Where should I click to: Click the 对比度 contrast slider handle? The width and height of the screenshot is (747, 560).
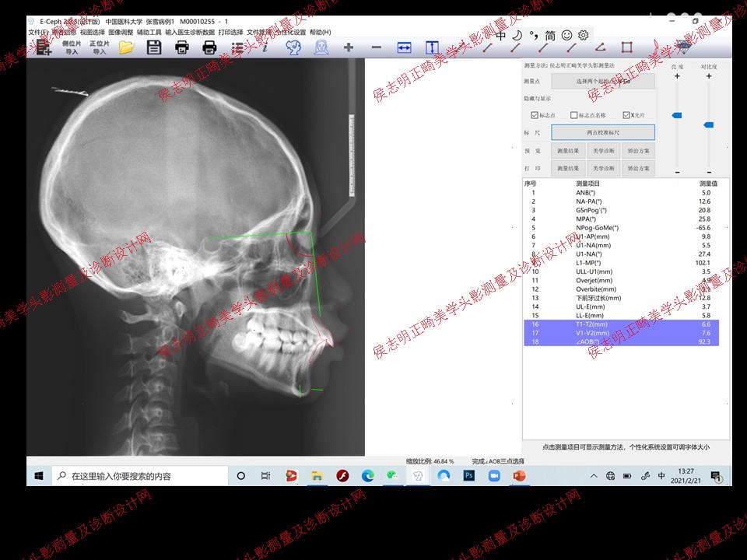coord(708,124)
